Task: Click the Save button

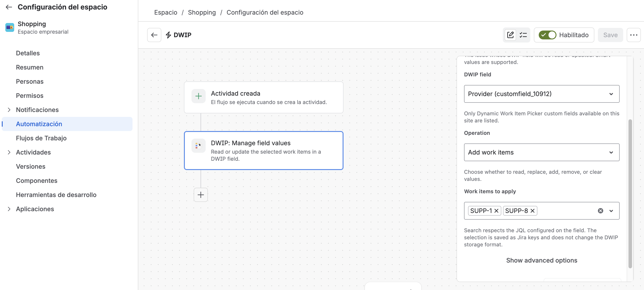Action: point(610,35)
